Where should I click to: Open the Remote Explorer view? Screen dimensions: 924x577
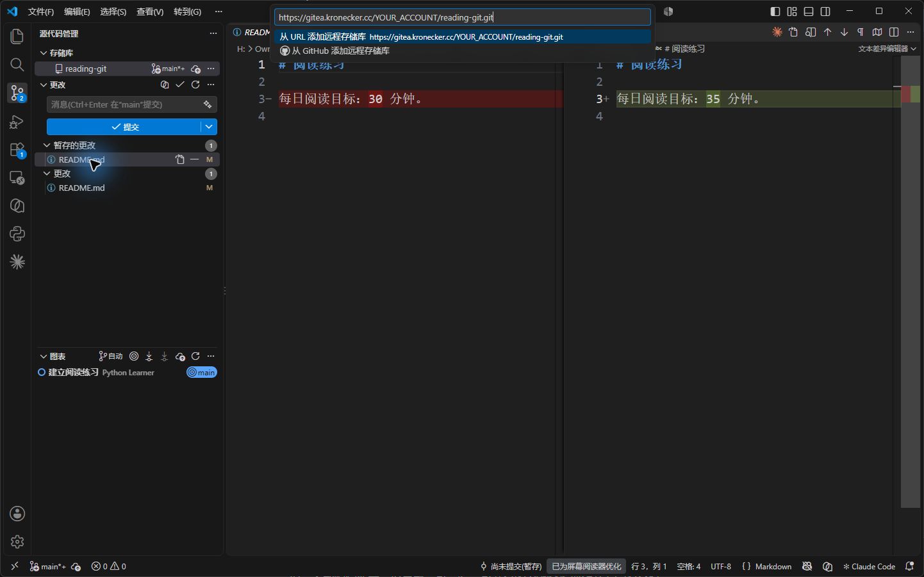point(17,178)
